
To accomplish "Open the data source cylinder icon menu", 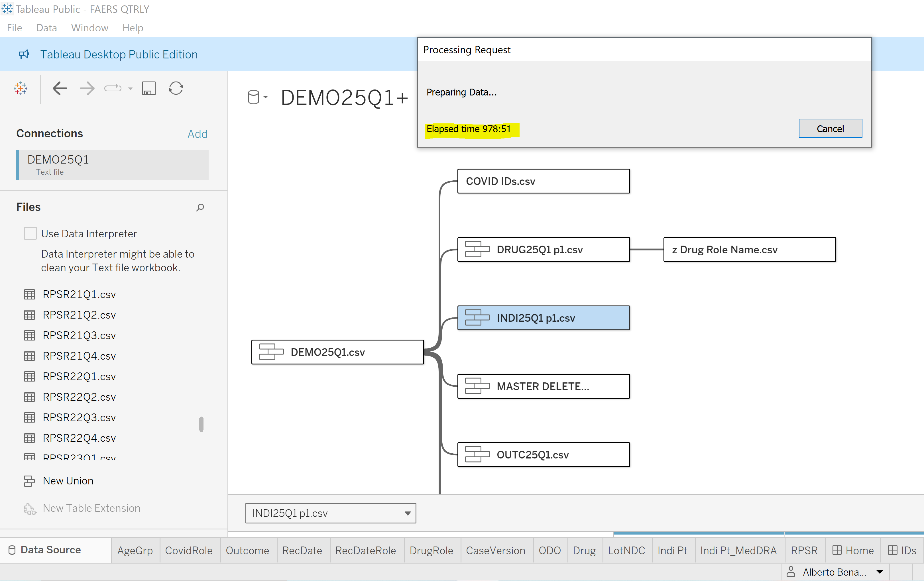I will point(257,97).
